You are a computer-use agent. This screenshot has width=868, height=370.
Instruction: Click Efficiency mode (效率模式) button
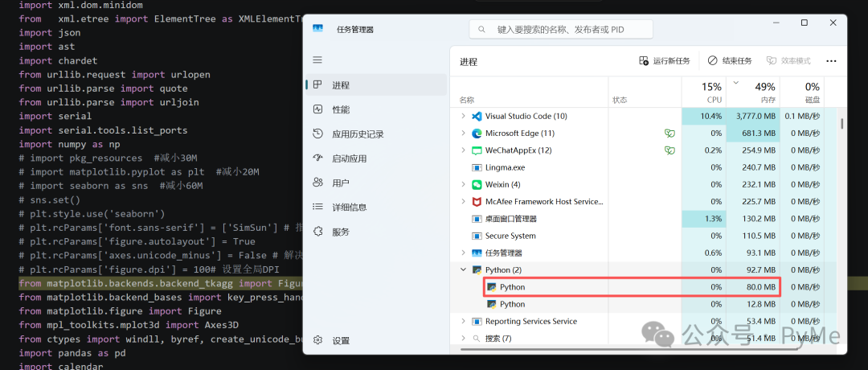click(788, 61)
